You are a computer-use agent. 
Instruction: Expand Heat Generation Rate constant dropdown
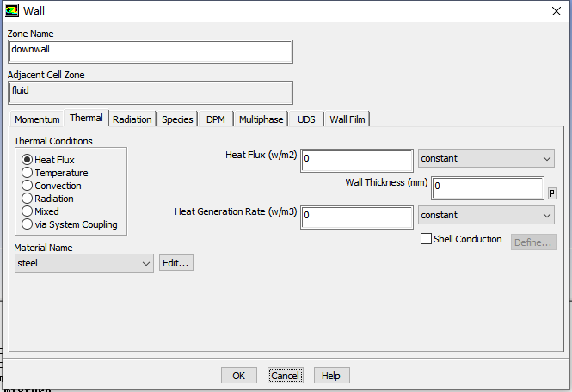coord(486,215)
